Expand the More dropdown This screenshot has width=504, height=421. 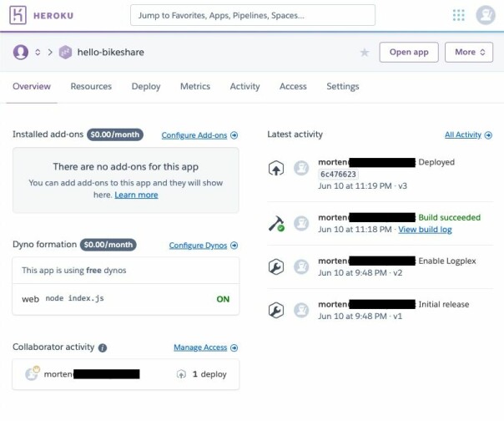pyautogui.click(x=469, y=52)
